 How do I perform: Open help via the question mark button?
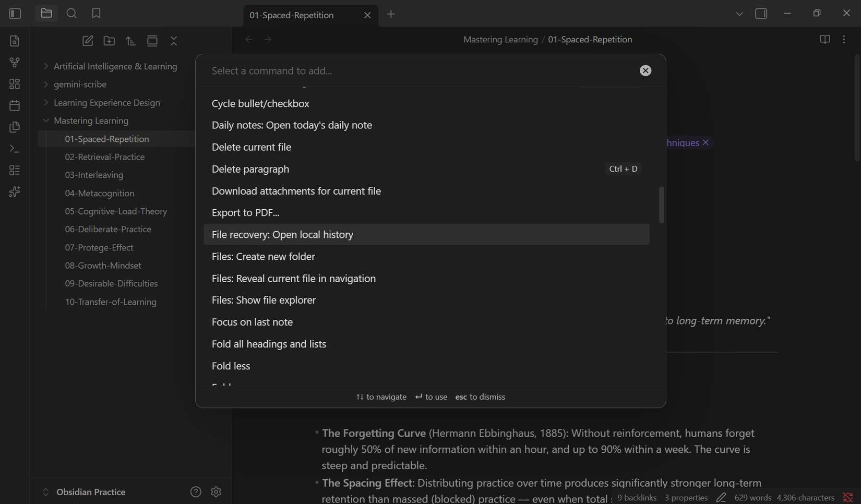pyautogui.click(x=196, y=491)
